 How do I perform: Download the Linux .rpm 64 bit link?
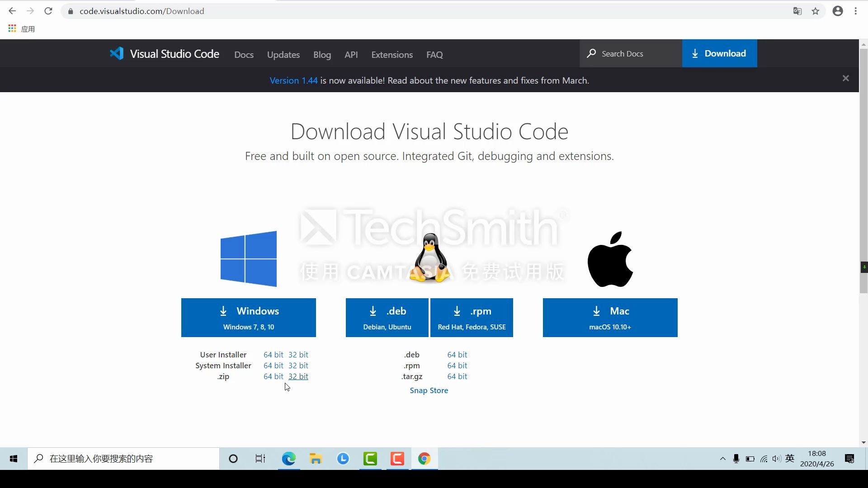[457, 366]
